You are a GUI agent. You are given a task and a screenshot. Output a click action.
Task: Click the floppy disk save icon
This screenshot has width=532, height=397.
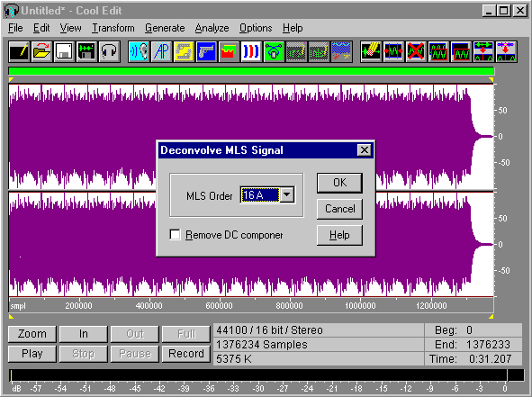(x=64, y=52)
